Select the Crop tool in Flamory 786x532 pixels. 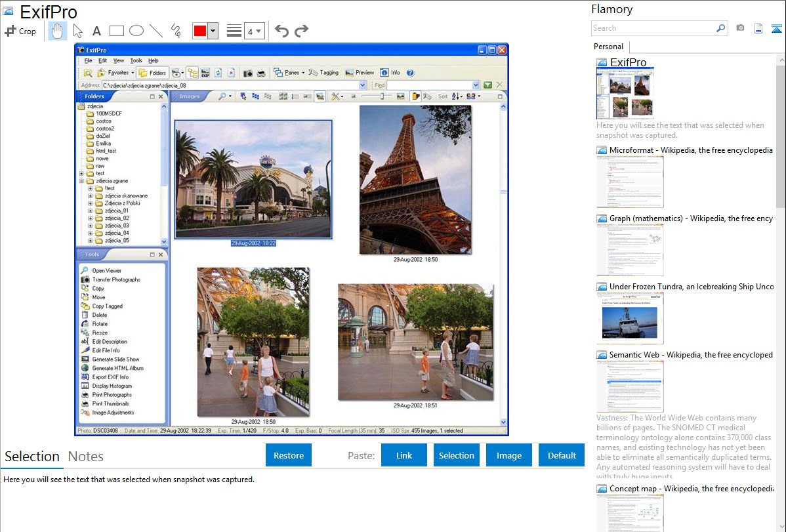(x=20, y=31)
